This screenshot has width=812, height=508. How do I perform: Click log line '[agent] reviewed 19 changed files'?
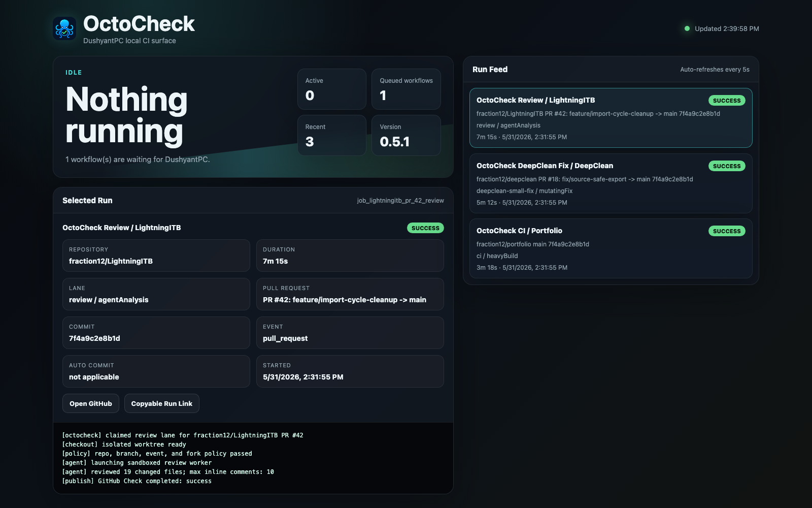coord(168,472)
